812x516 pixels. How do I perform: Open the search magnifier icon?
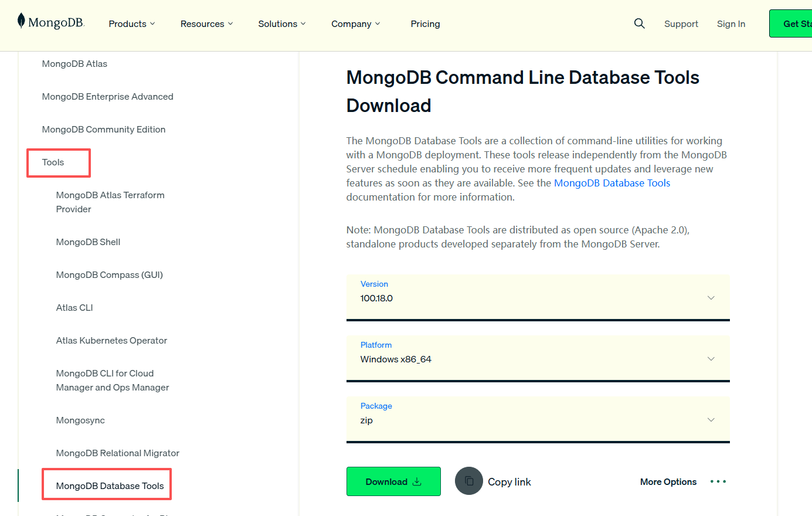click(639, 23)
